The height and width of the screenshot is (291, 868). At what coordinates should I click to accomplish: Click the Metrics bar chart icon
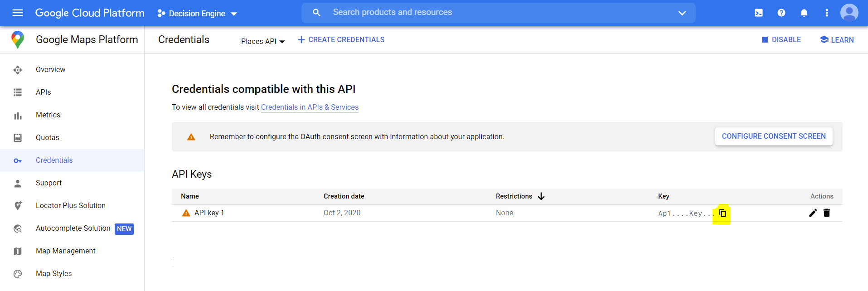point(18,116)
